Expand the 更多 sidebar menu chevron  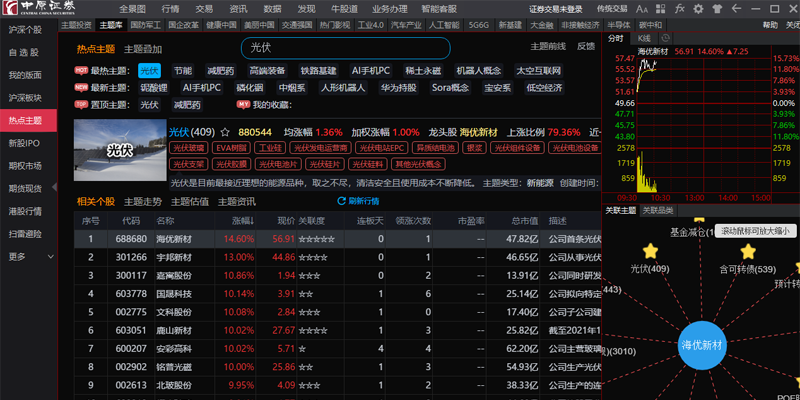[x=51, y=257]
